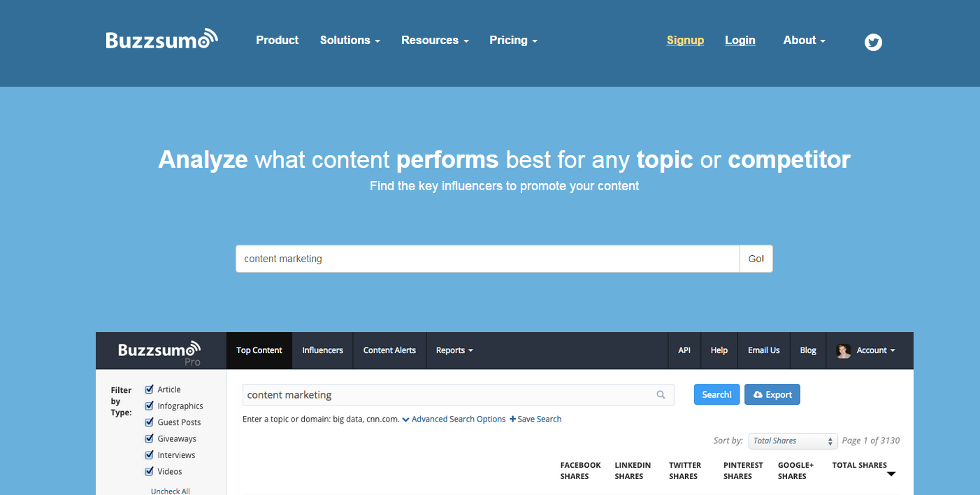Click the Export button
Screen dimensions: 980x495
point(772,394)
